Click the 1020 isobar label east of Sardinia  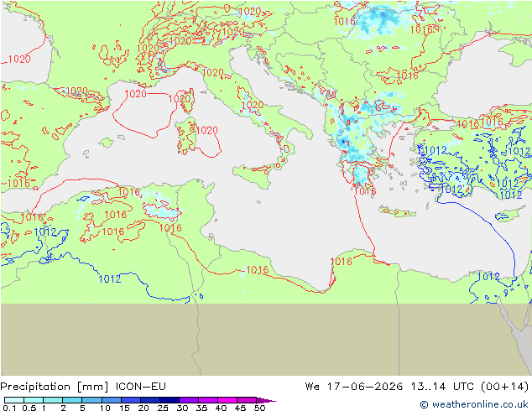[206, 131]
